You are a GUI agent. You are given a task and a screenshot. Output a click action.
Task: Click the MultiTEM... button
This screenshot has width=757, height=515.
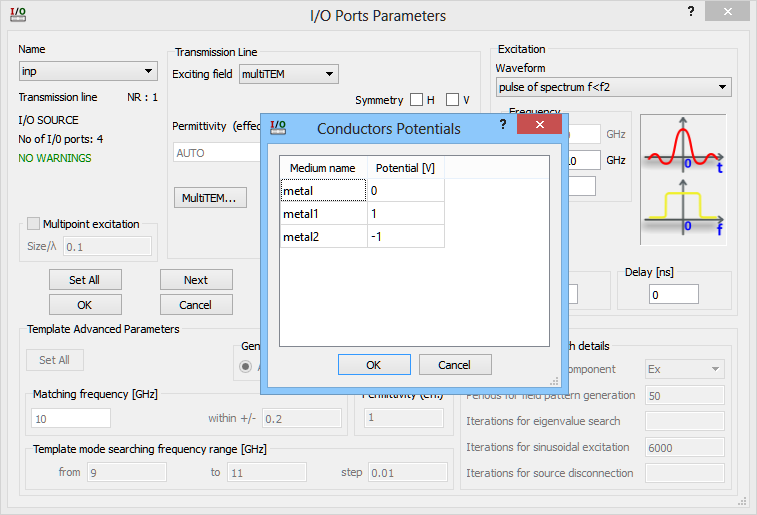(209, 198)
